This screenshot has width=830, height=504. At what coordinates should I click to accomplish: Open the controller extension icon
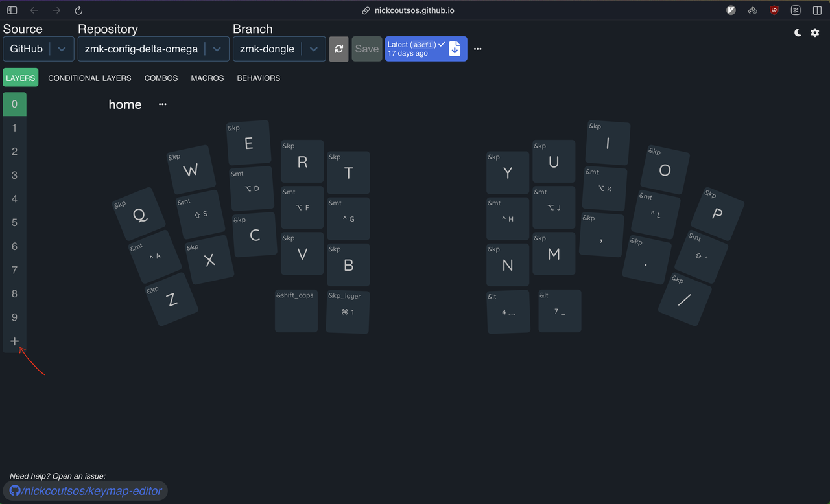coord(752,10)
